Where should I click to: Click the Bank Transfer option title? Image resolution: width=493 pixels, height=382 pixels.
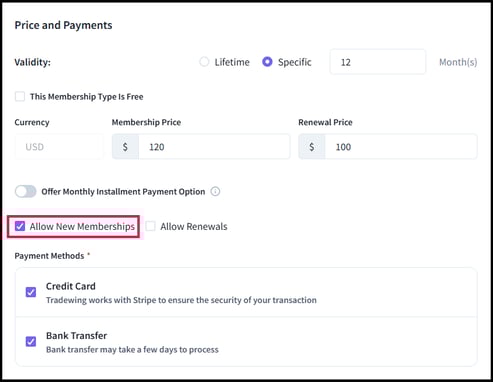(77, 336)
